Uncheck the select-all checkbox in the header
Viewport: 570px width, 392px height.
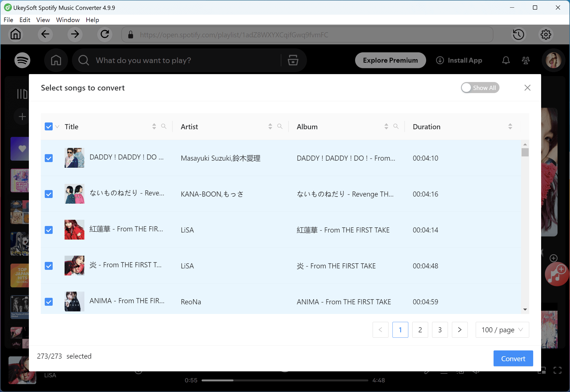(x=48, y=126)
